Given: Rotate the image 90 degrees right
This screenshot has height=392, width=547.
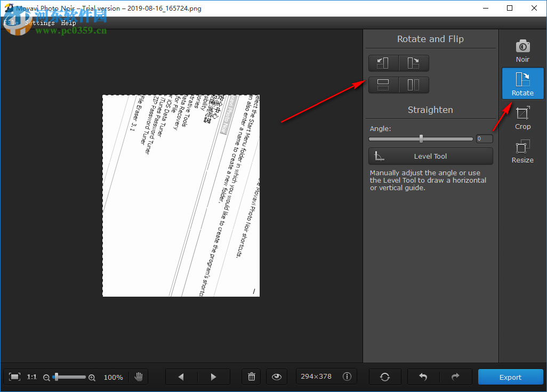Looking at the screenshot, I should tap(414, 63).
